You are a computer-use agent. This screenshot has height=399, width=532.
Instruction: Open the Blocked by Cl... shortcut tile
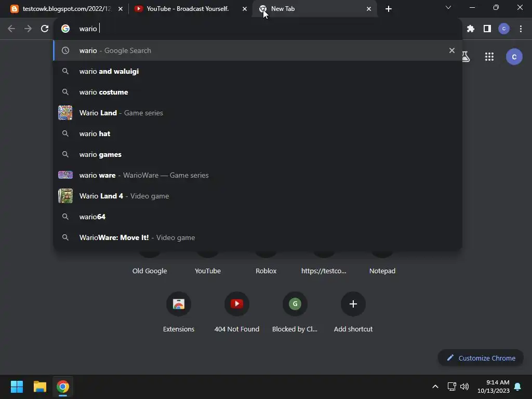[295, 312]
